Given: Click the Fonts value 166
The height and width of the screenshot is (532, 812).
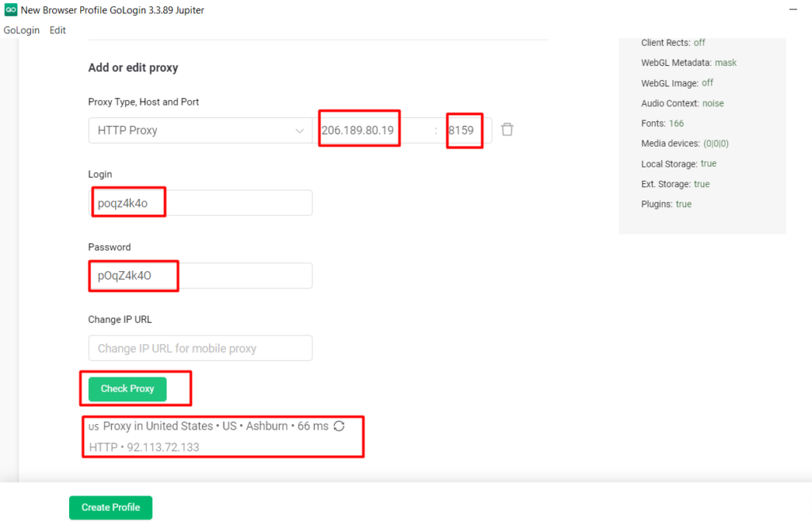Looking at the screenshot, I should (676, 123).
